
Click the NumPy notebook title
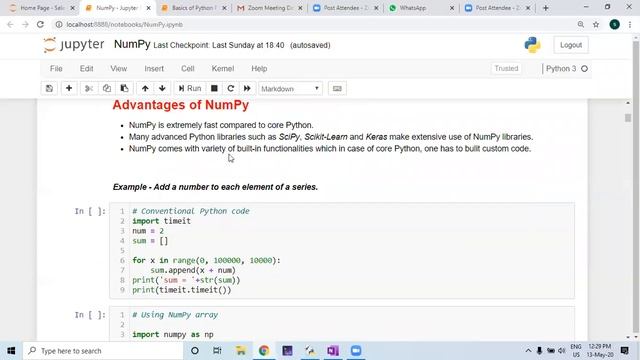coord(132,44)
